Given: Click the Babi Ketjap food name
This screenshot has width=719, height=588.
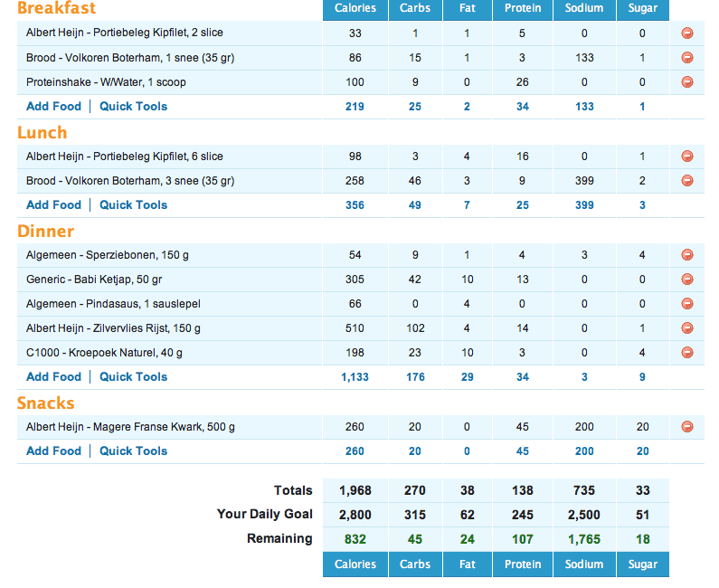Looking at the screenshot, I should pos(97,280).
